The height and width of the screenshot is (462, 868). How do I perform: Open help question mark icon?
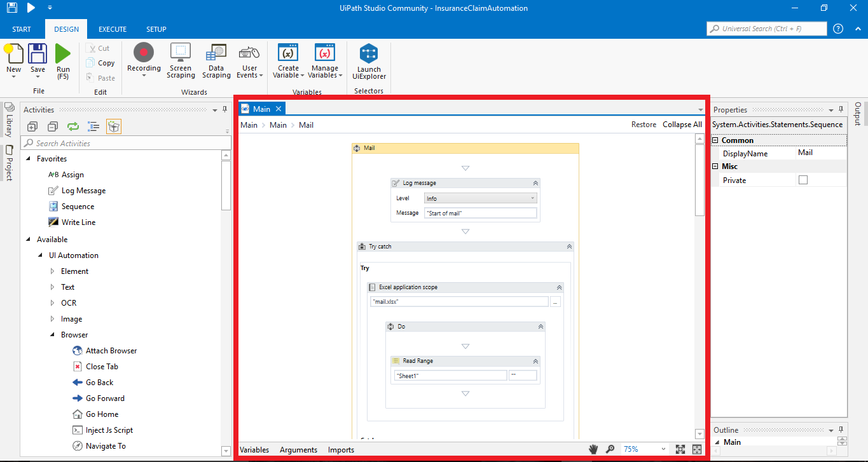coord(838,29)
